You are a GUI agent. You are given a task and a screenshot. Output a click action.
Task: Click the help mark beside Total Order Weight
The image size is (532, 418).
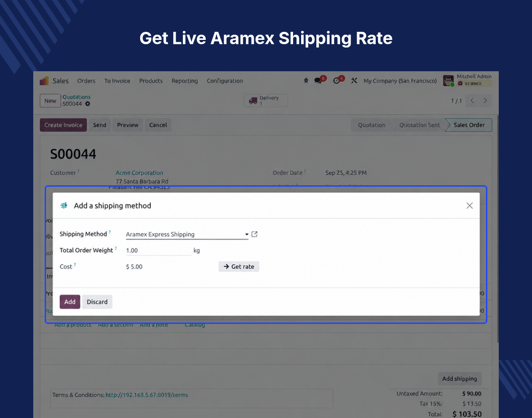116,248
